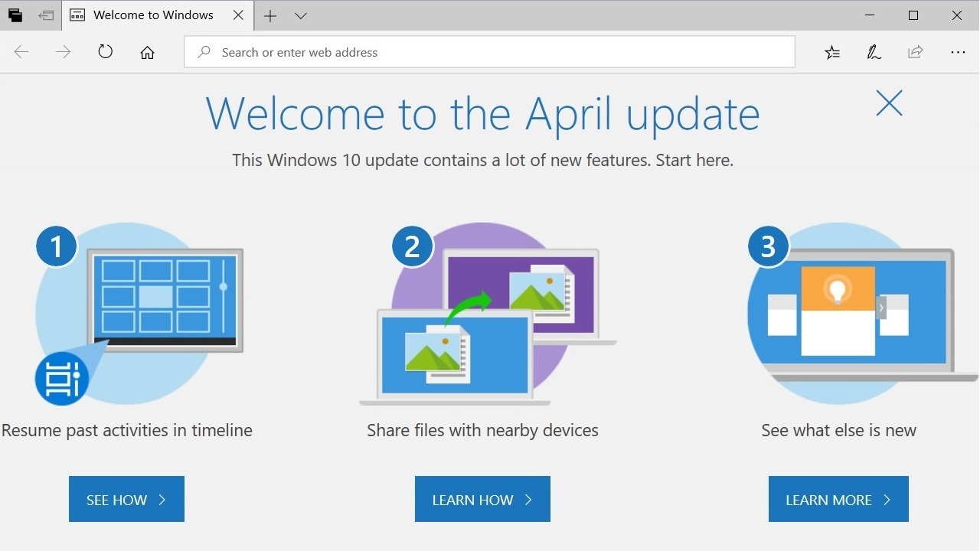Screen dimensions: 980x551
Task: Click inside the search or address bar
Action: tap(489, 52)
